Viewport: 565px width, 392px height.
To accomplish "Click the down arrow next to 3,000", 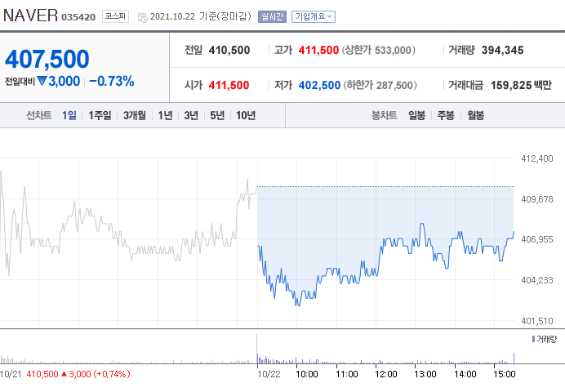I will click(x=42, y=81).
